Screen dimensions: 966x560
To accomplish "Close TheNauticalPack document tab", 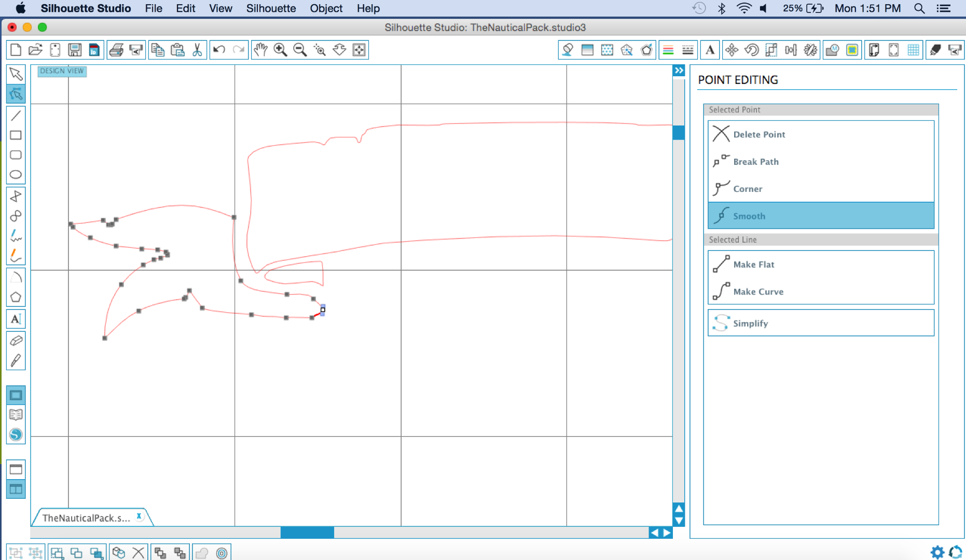I will point(139,516).
